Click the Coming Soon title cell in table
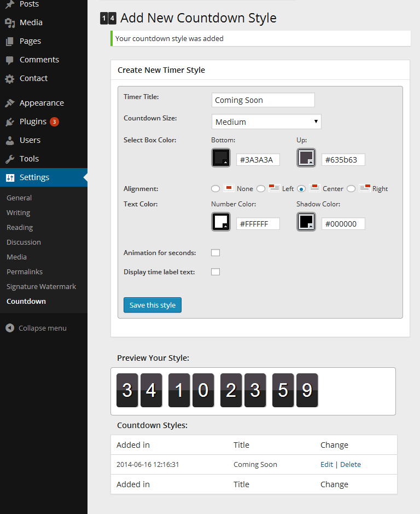Viewport: 420px width, 514px height. (x=255, y=465)
